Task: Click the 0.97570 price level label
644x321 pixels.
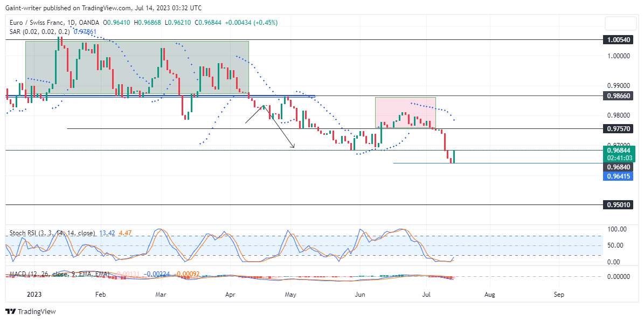Action: point(618,128)
